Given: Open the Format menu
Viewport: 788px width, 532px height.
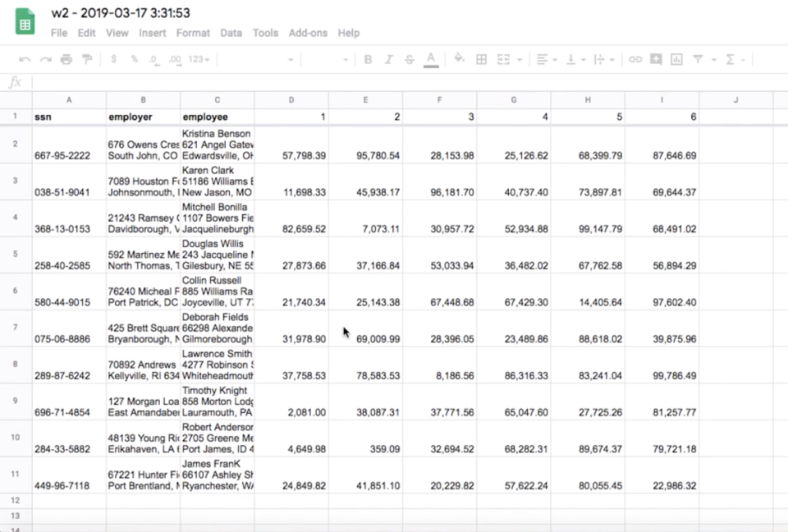Looking at the screenshot, I should coord(193,33).
